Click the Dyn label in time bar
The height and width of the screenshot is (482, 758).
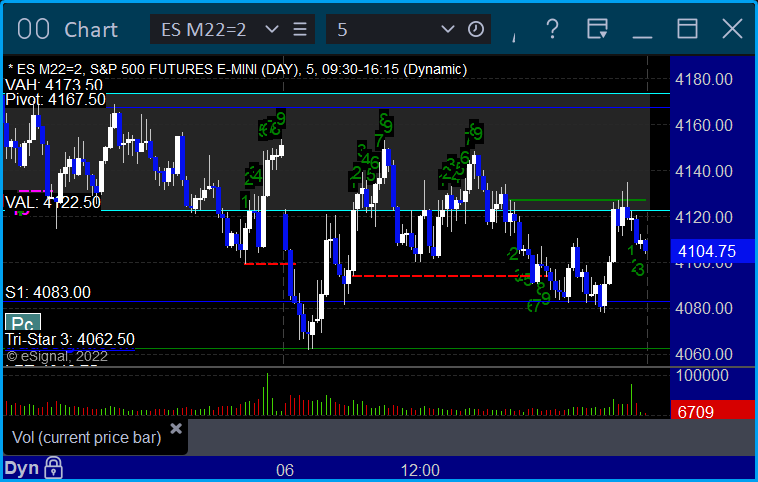(22, 468)
